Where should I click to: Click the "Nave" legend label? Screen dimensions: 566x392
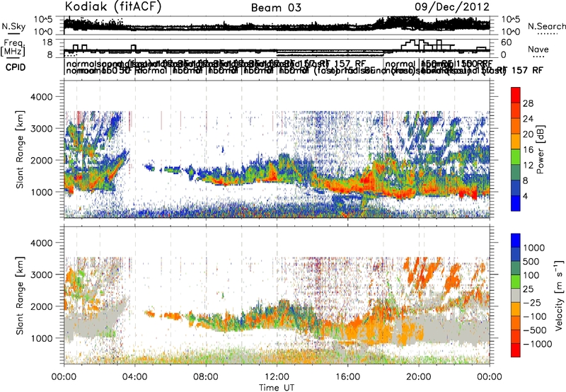538,49
